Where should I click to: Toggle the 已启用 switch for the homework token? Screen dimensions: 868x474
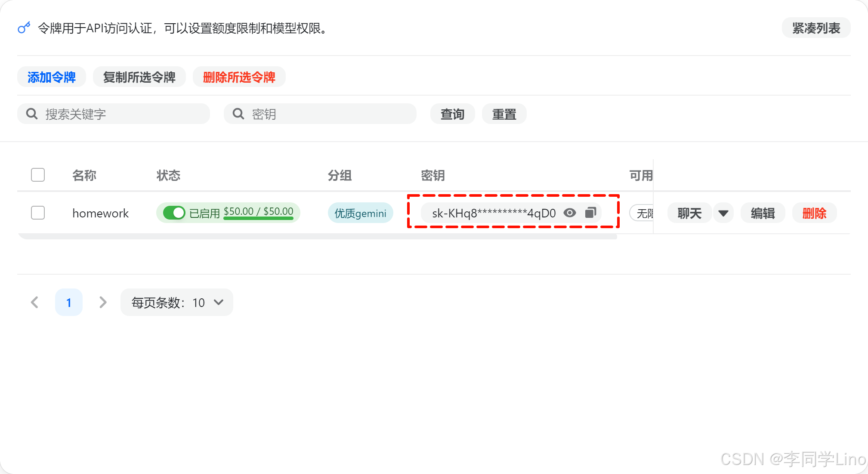pos(174,213)
